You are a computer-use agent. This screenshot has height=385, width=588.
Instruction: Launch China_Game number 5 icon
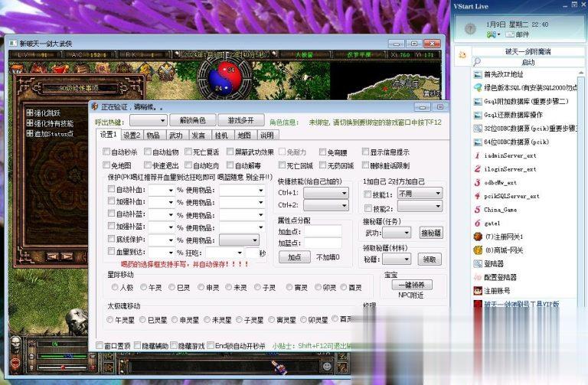click(x=478, y=209)
